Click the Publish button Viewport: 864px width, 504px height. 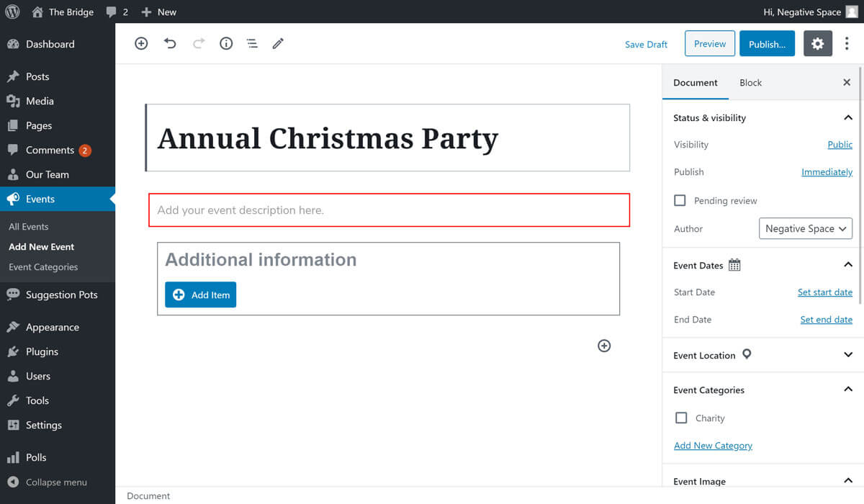click(x=767, y=44)
